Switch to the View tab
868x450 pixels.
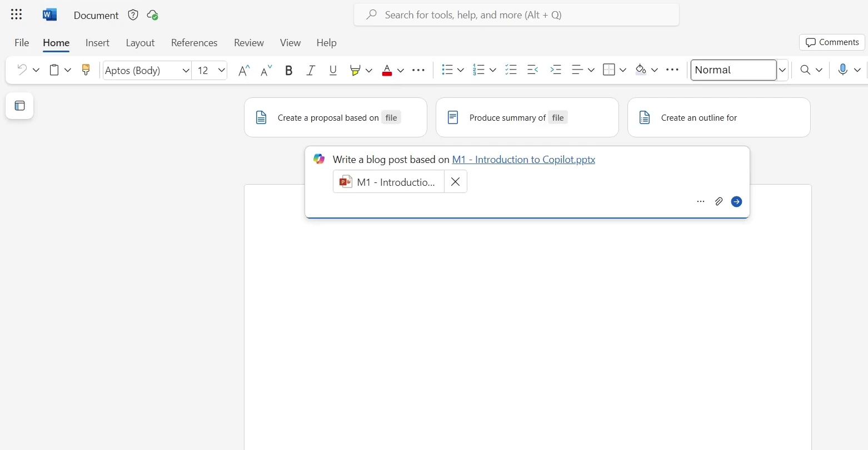point(290,43)
